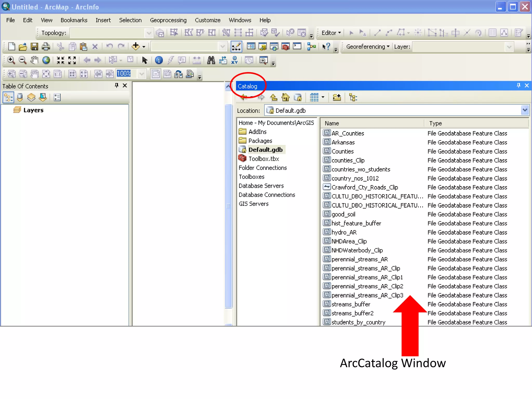Image resolution: width=532 pixels, height=399 pixels.
Task: Click Up One Level in Catalog
Action: 274,98
